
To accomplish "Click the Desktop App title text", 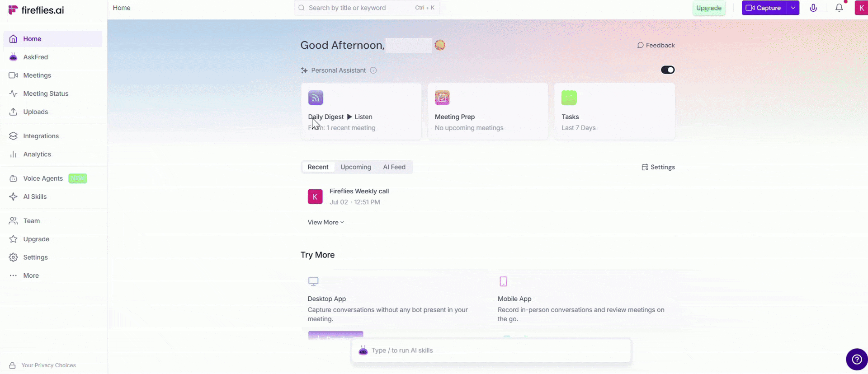I will (x=326, y=299).
